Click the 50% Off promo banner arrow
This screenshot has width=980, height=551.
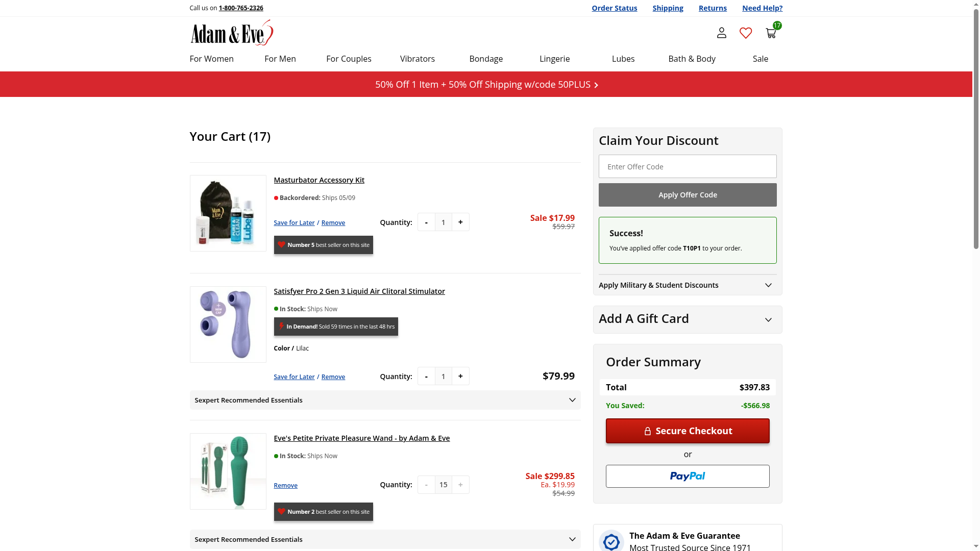coord(596,85)
